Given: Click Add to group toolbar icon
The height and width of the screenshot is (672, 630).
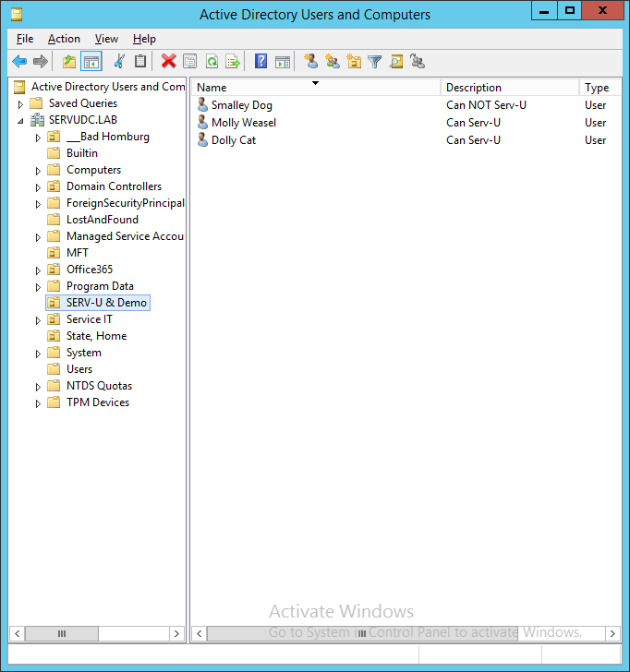Looking at the screenshot, I should coord(418,62).
